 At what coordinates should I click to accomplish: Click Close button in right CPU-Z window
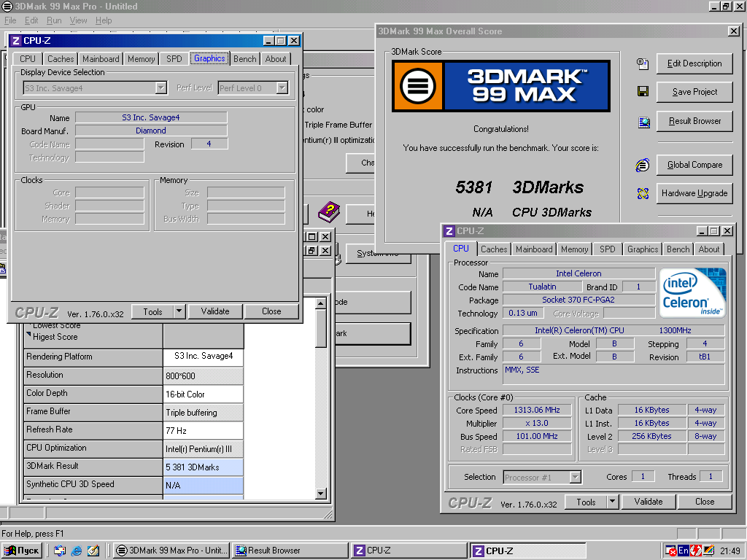(x=704, y=502)
